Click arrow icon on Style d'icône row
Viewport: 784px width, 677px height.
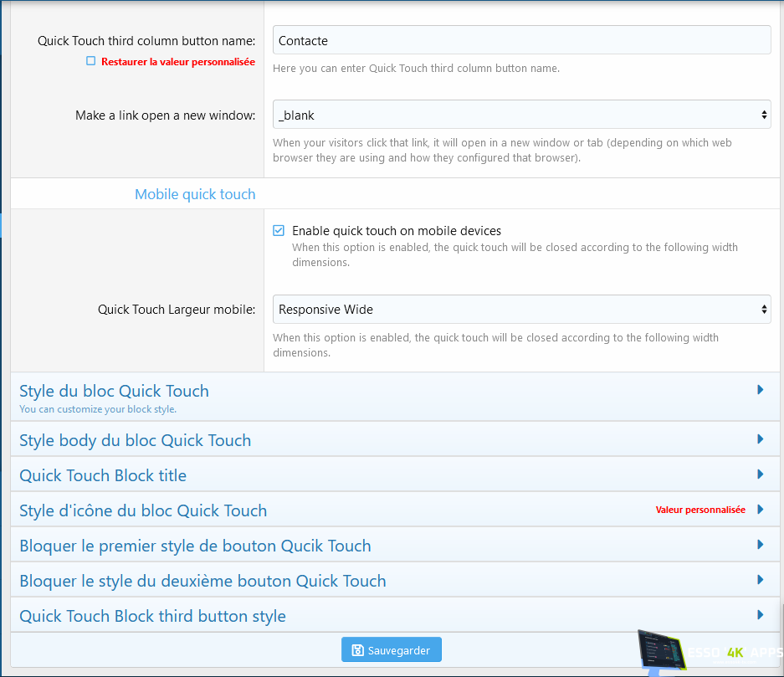click(x=760, y=510)
